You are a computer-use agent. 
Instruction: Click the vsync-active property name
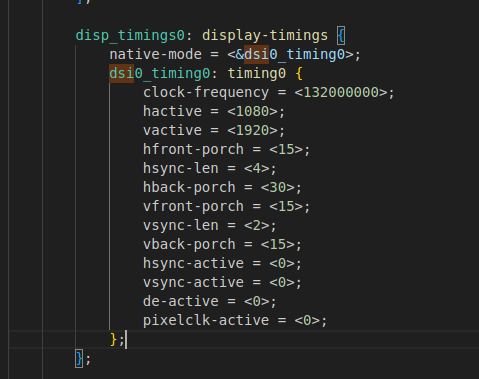click(193, 282)
